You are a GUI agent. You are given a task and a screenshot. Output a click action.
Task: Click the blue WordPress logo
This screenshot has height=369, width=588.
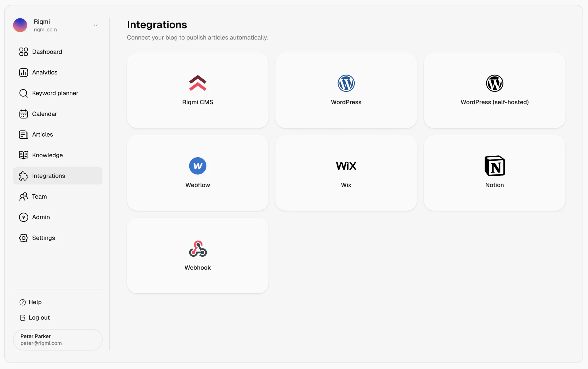(x=346, y=83)
